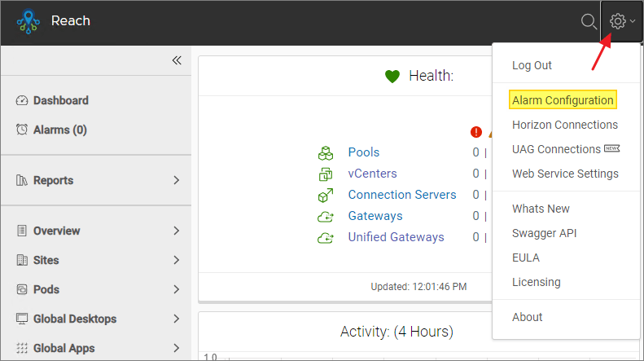This screenshot has width=644, height=361.
Task: Click the vCenters icon
Action: coord(326,174)
